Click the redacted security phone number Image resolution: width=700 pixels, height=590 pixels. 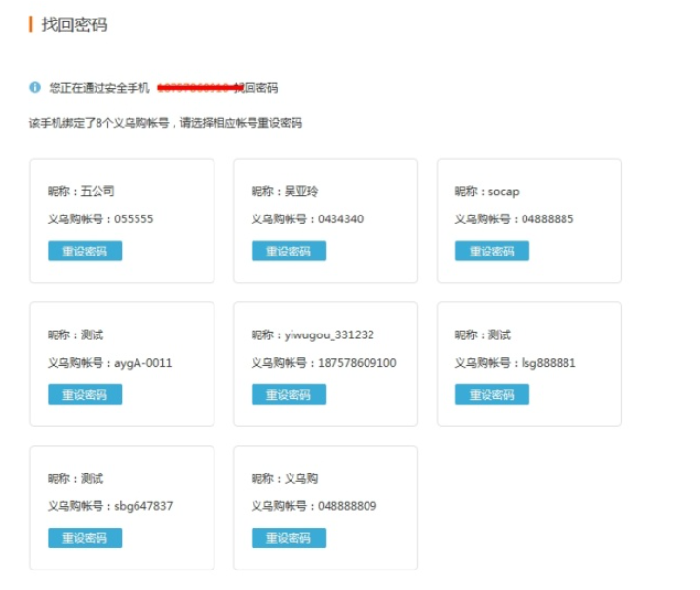(x=198, y=88)
